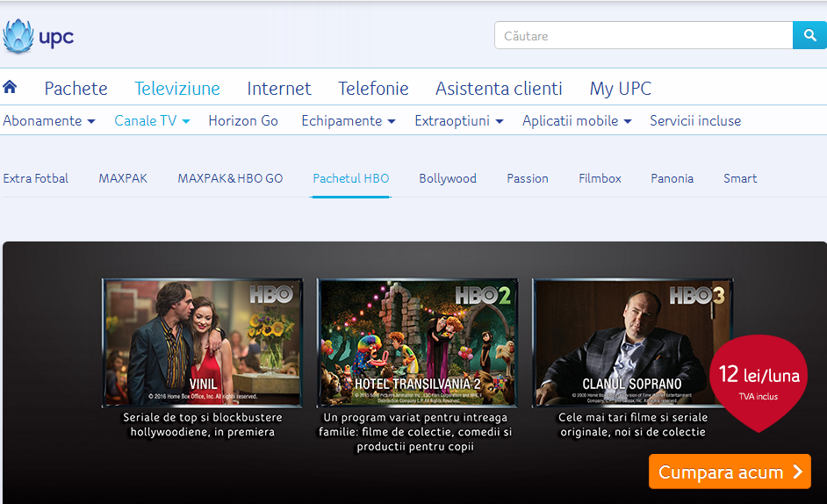Image resolution: width=827 pixels, height=504 pixels.
Task: Open the Horizon Go page
Action: tap(243, 121)
